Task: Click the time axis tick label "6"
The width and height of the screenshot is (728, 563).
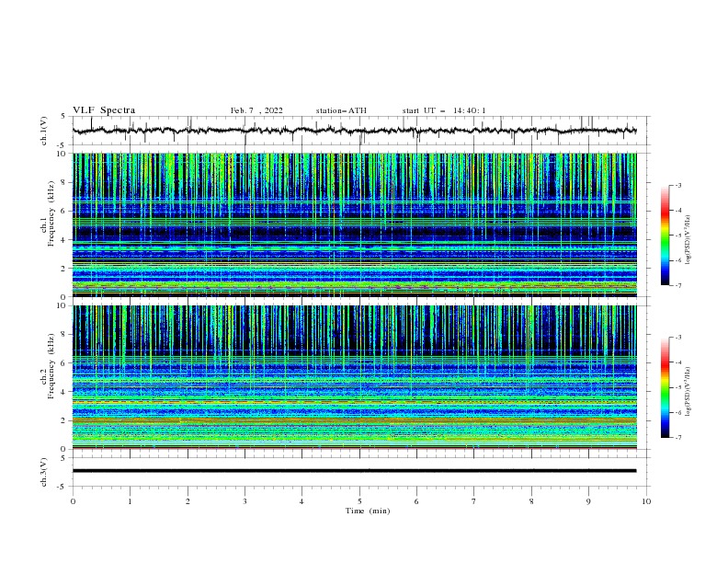Action: click(416, 501)
